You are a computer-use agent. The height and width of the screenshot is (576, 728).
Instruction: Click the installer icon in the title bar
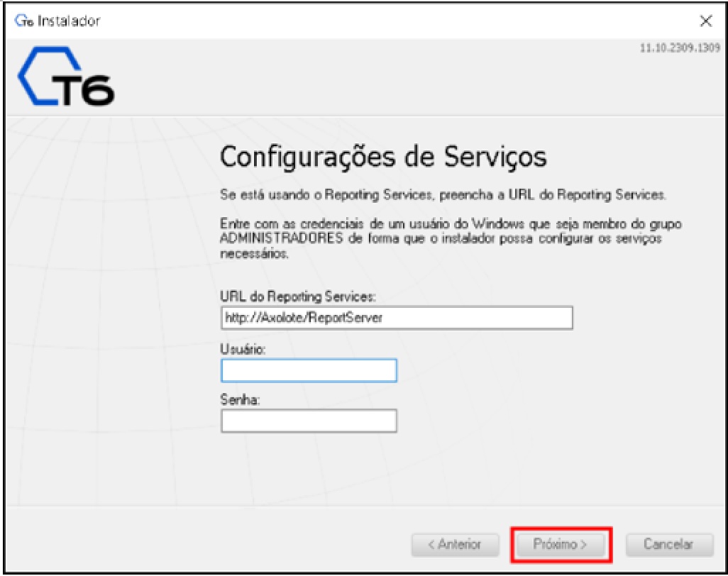click(23, 21)
